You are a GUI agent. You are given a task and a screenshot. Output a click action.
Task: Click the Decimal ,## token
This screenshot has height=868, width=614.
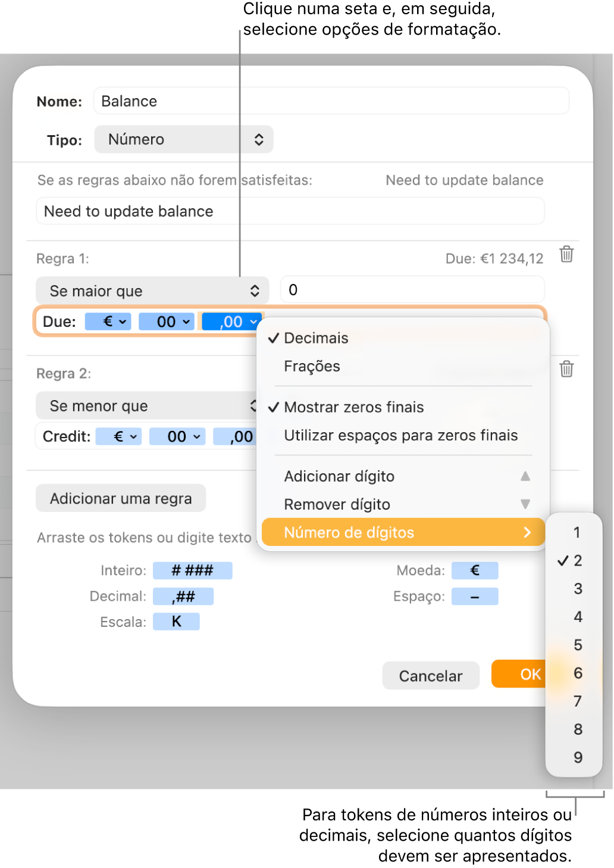(x=183, y=596)
